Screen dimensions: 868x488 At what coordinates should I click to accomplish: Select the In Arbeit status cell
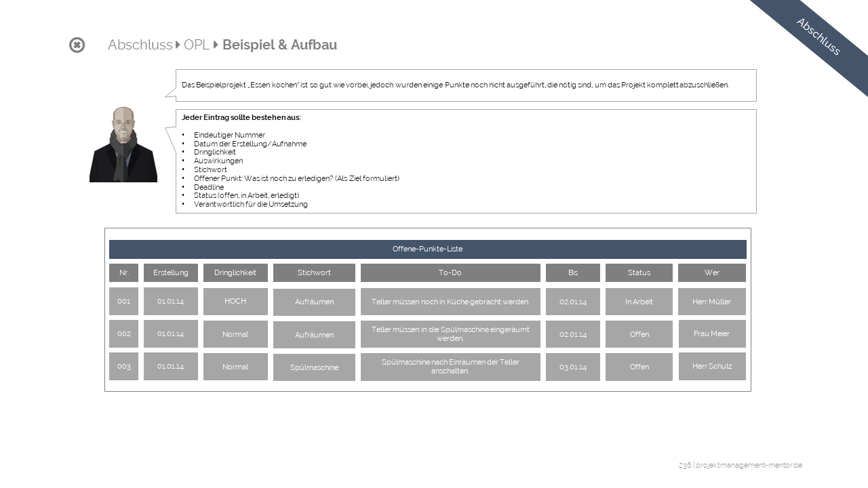pos(639,302)
